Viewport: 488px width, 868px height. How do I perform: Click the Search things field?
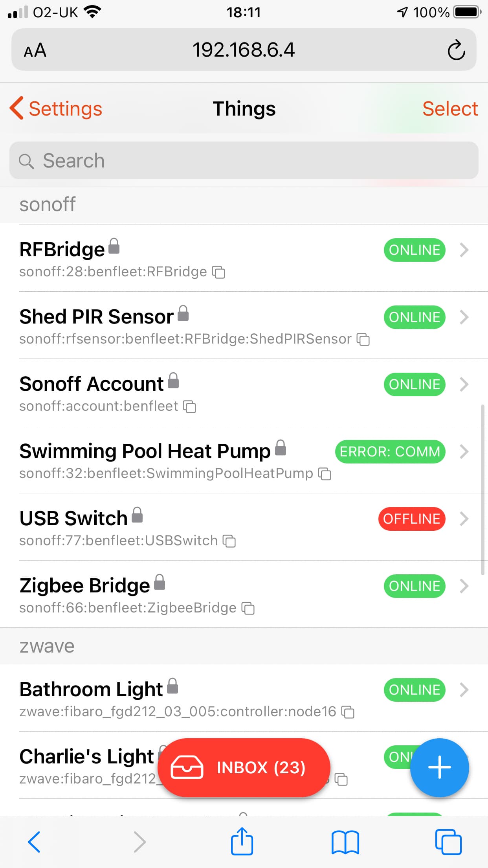pyautogui.click(x=244, y=161)
